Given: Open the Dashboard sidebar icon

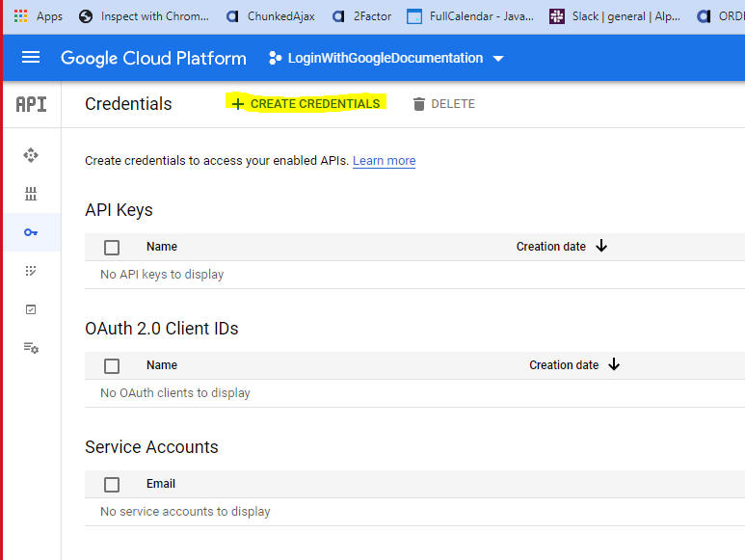Looking at the screenshot, I should tap(31, 155).
